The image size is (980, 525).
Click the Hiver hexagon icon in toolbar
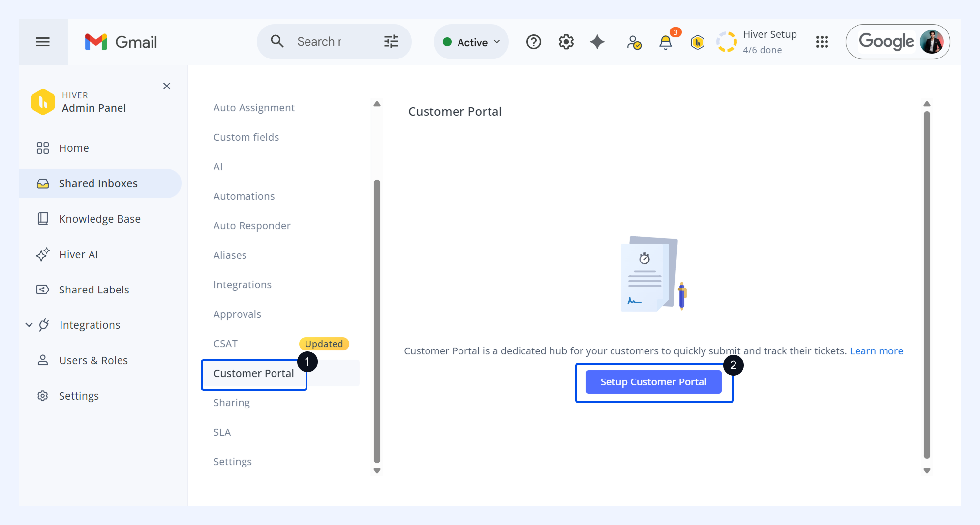[x=698, y=42]
